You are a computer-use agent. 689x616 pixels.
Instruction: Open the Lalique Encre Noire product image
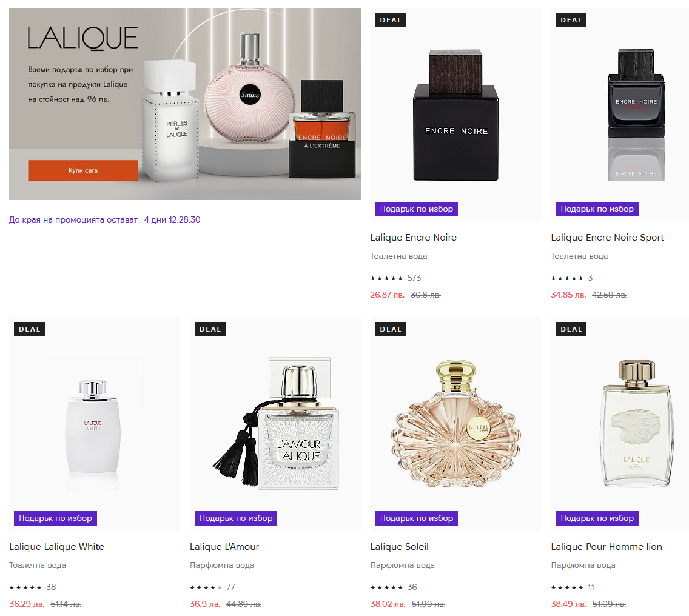455,115
